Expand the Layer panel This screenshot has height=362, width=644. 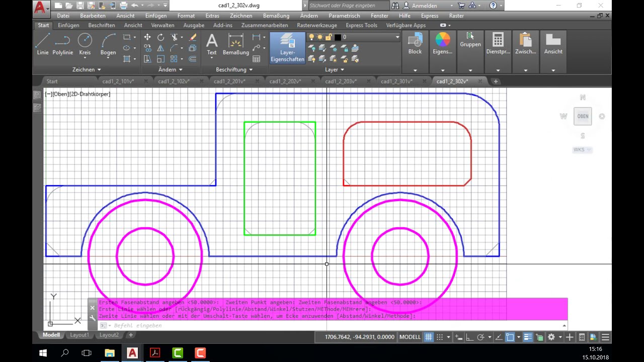click(x=335, y=69)
